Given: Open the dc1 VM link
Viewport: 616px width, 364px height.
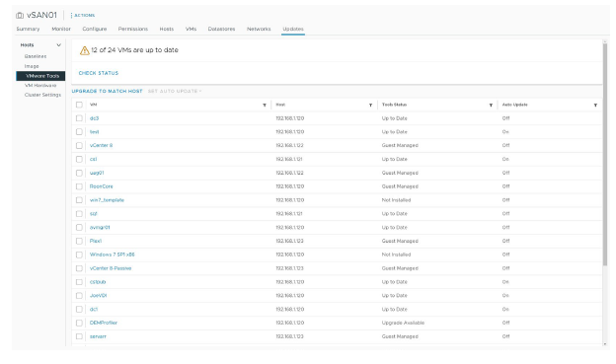Looking at the screenshot, I should (94, 309).
